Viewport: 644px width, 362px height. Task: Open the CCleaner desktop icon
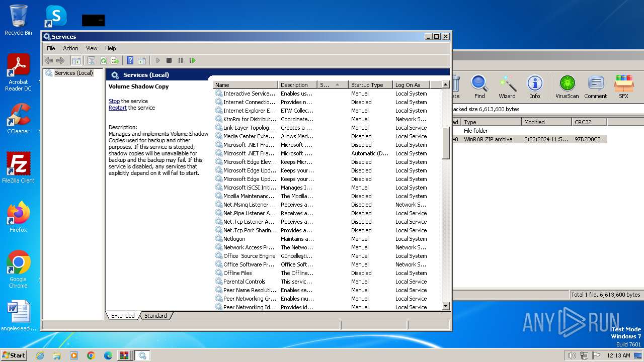18,118
